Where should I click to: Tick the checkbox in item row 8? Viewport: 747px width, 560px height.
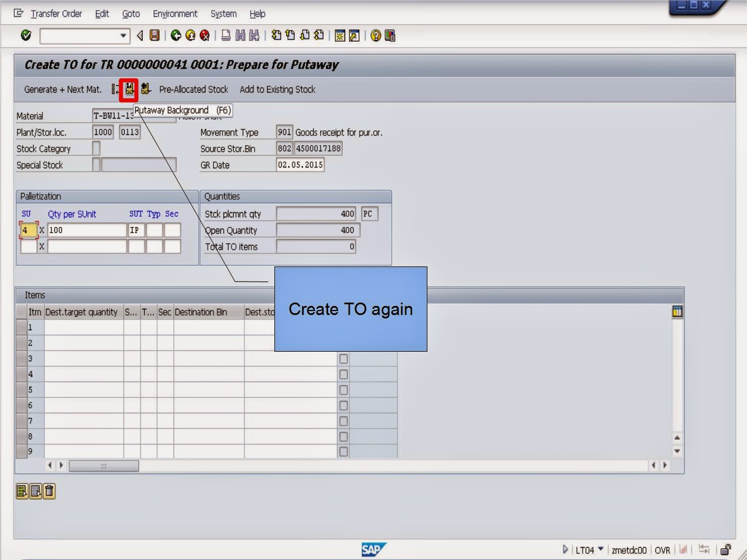click(x=343, y=436)
